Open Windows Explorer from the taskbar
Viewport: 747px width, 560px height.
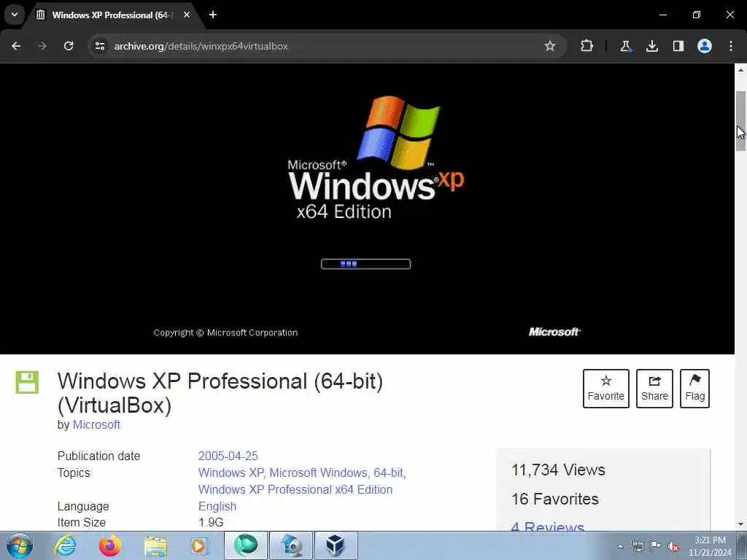(x=155, y=545)
